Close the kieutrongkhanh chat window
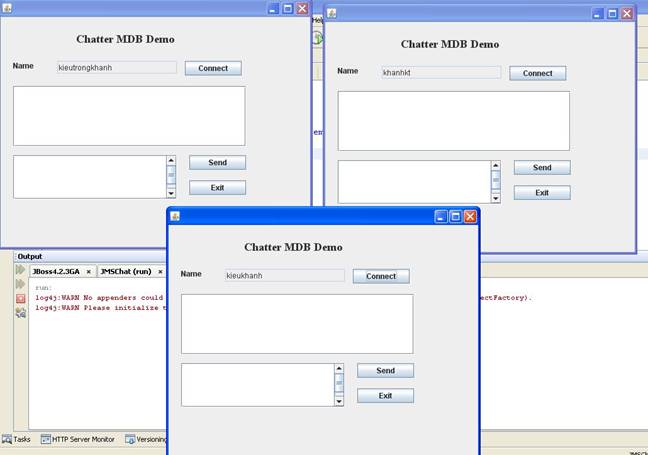The image size is (648, 455). tap(303, 9)
